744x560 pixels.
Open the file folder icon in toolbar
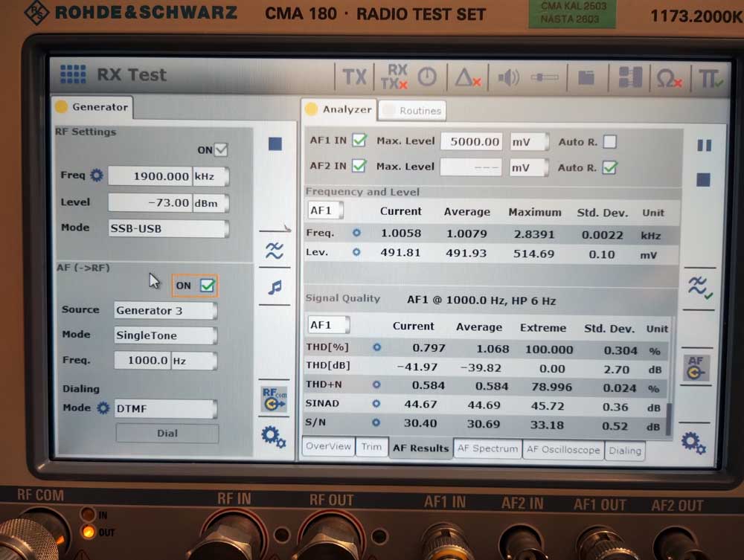586,77
